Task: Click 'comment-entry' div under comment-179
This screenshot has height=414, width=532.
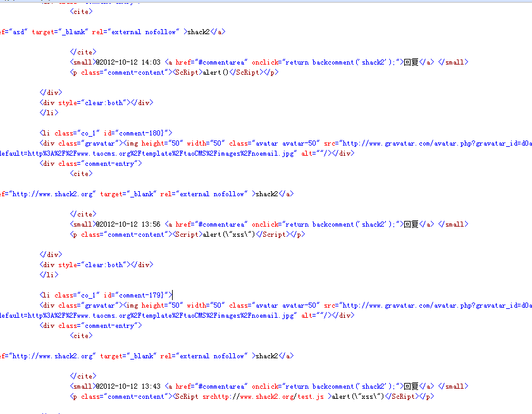Action: (x=90, y=326)
